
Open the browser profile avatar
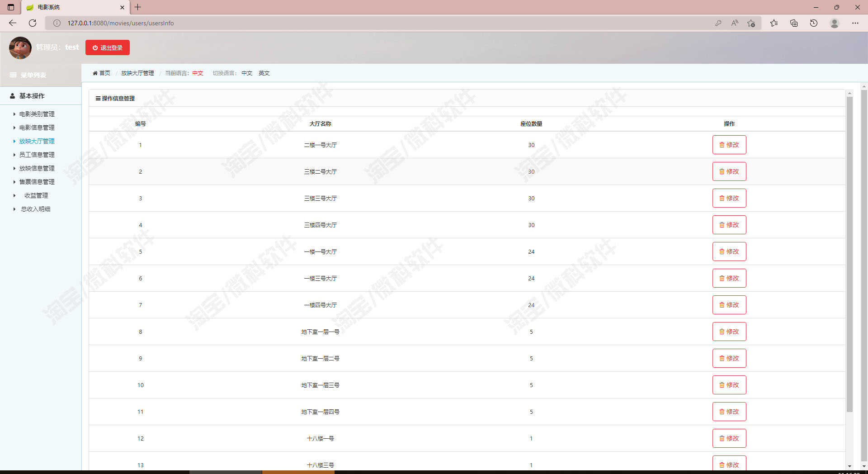[835, 23]
